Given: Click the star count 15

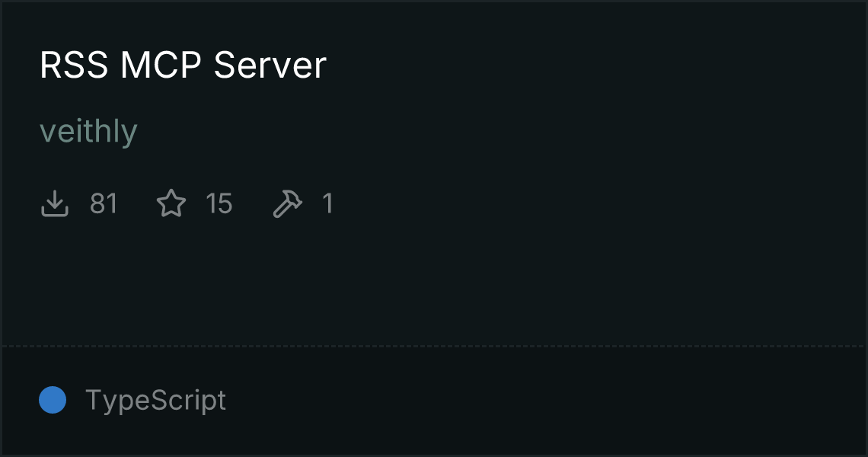Looking at the screenshot, I should [219, 203].
